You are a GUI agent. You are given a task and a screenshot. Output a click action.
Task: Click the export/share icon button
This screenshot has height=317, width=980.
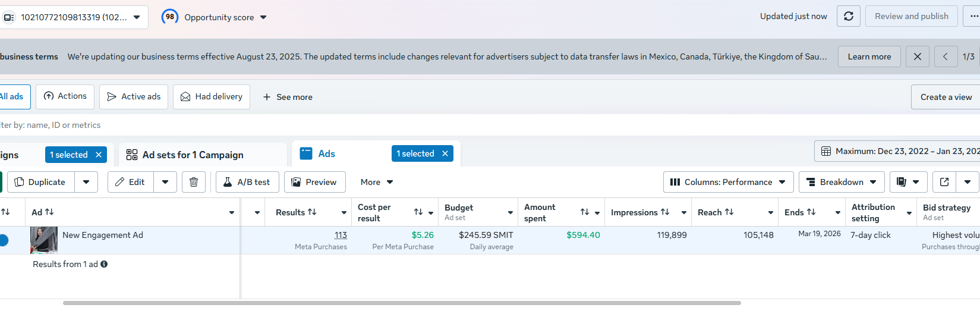coord(944,182)
